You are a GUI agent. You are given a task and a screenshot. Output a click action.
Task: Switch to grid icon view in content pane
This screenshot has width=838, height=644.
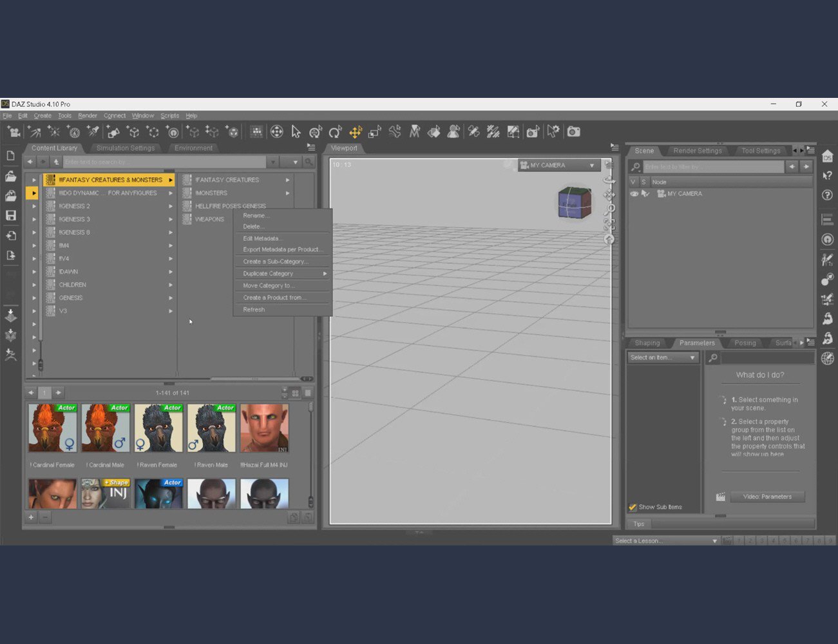296,393
